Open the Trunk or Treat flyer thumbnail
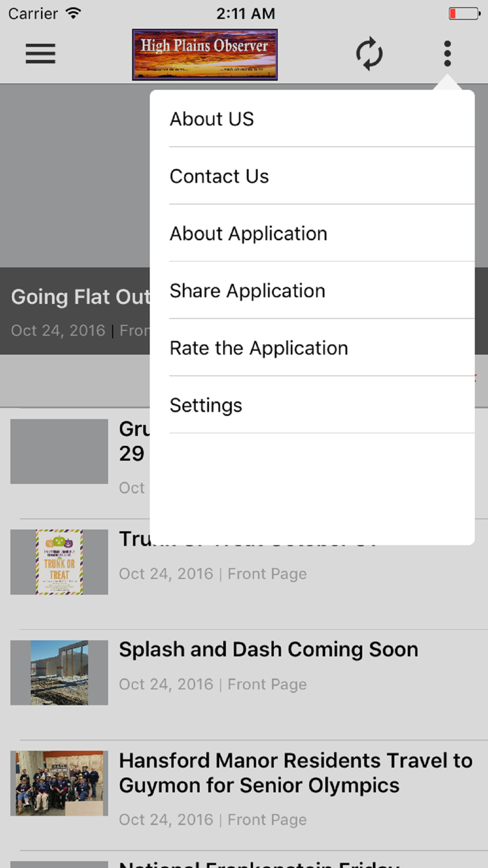 click(x=59, y=562)
